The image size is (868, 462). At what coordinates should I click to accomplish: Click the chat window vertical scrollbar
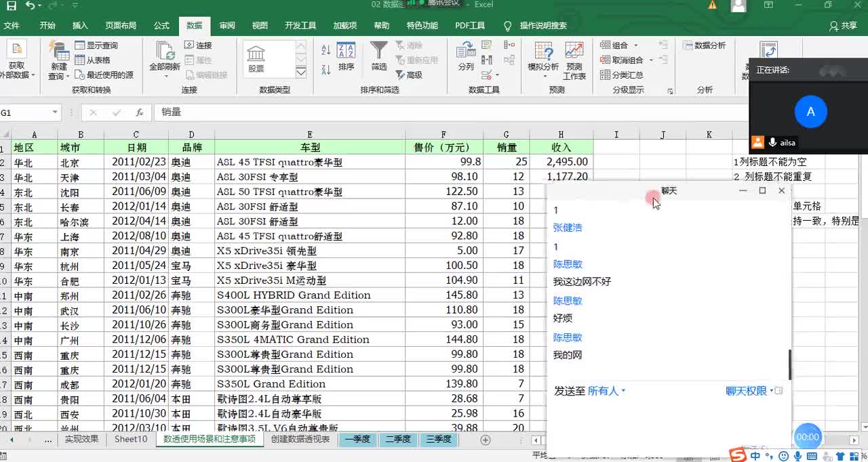coord(789,364)
